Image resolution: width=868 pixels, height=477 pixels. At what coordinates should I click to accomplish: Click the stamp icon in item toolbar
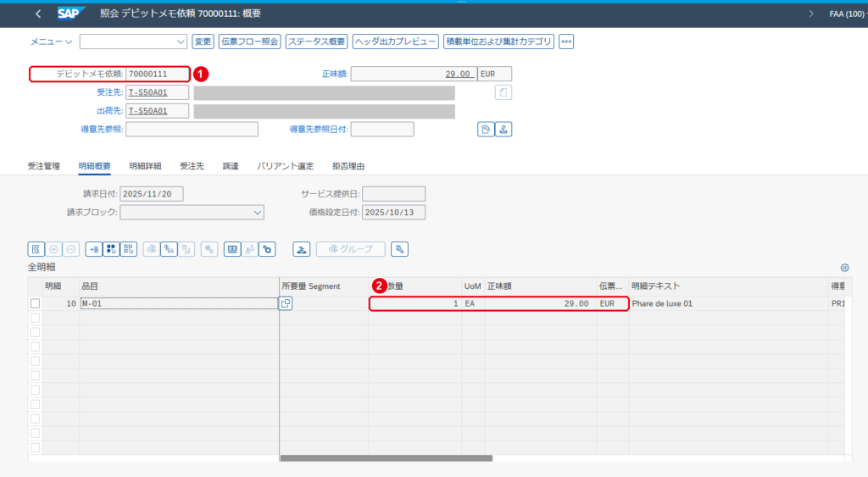coord(301,249)
